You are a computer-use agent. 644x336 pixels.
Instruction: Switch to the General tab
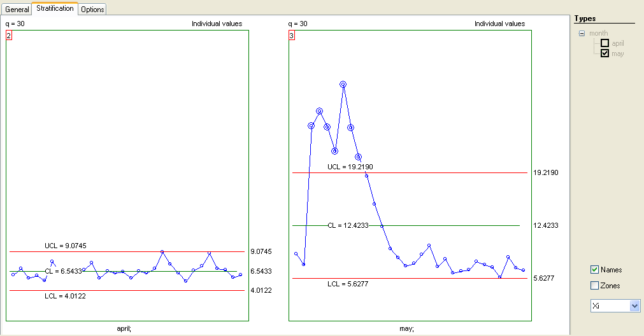(x=17, y=10)
